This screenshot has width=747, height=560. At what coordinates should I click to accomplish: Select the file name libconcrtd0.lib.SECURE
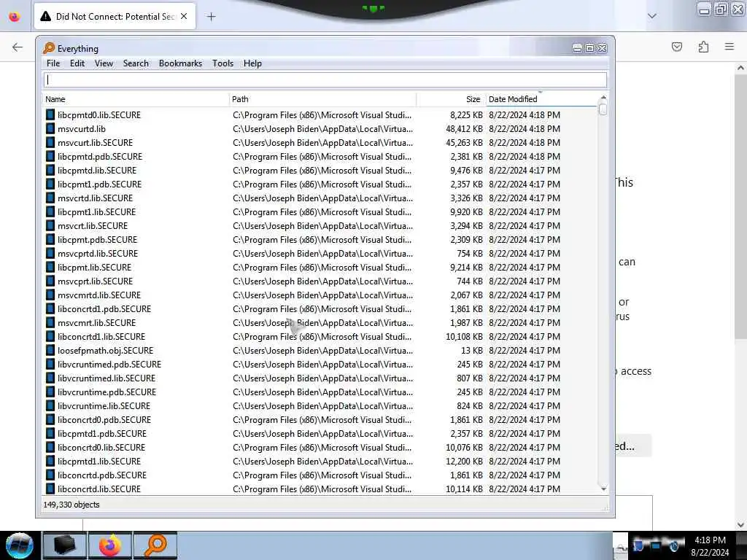(x=101, y=447)
